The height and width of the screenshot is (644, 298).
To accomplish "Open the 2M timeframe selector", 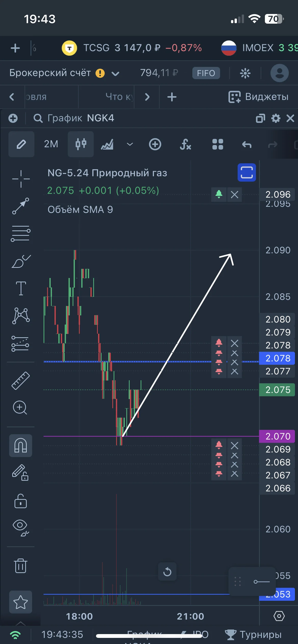I will point(51,144).
